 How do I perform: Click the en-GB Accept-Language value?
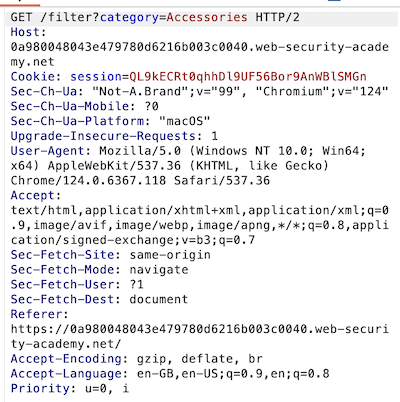155,374
